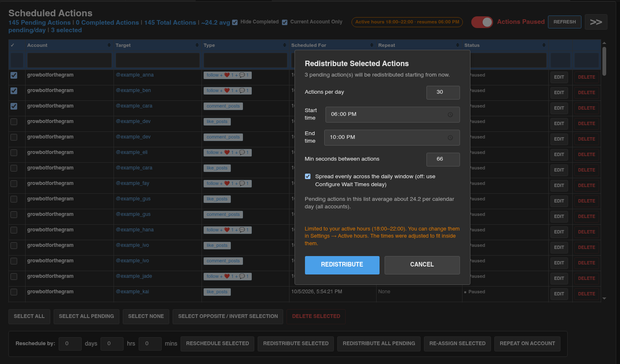Sort by Scheduled For column arrows
The height and width of the screenshot is (364, 620).
372,45
